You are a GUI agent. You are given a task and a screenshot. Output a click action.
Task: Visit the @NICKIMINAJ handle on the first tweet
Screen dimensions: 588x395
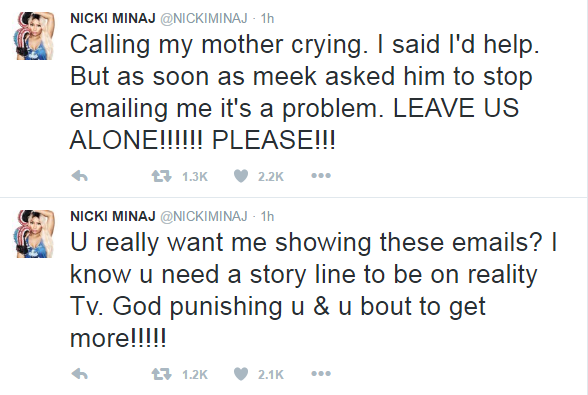click(x=204, y=18)
